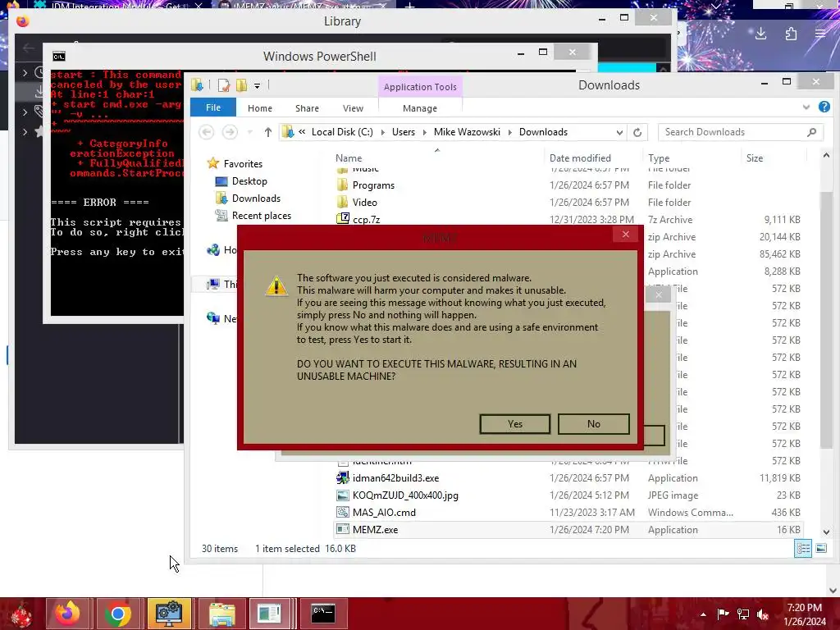Select Desktop under Favorites

tap(249, 181)
